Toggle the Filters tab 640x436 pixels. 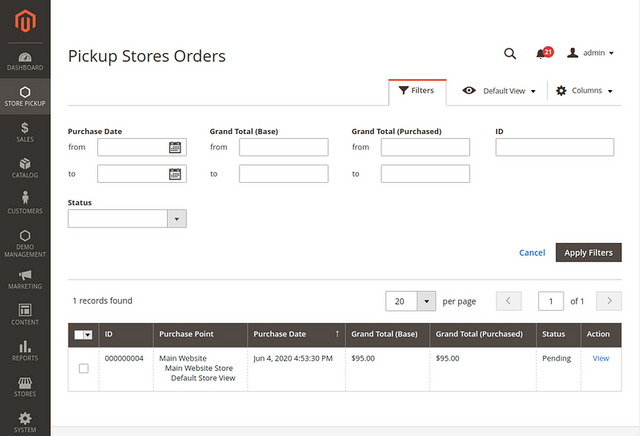(417, 91)
